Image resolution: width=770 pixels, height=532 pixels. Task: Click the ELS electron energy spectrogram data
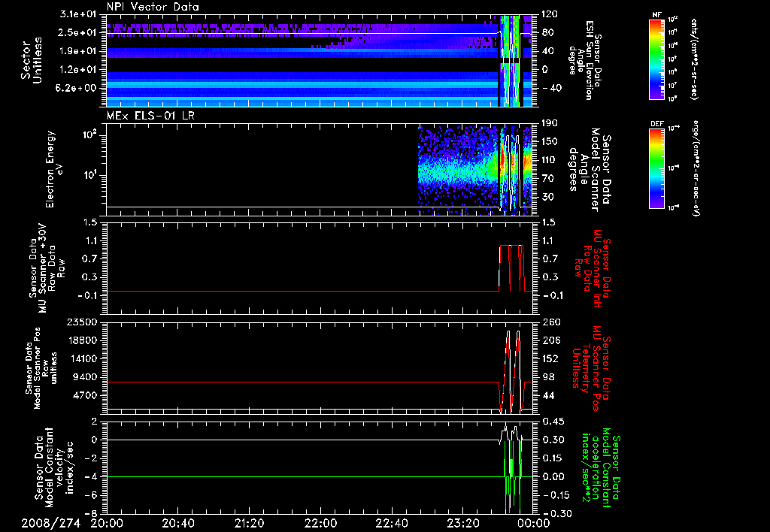click(474, 170)
